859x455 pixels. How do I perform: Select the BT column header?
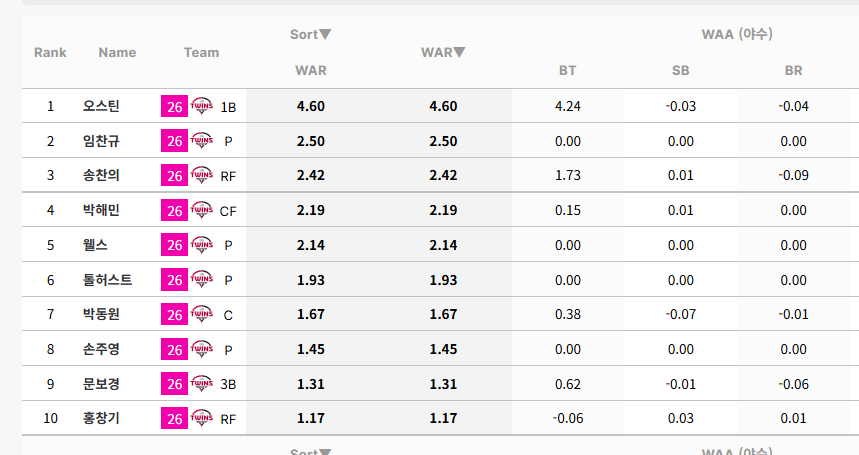[x=568, y=71]
